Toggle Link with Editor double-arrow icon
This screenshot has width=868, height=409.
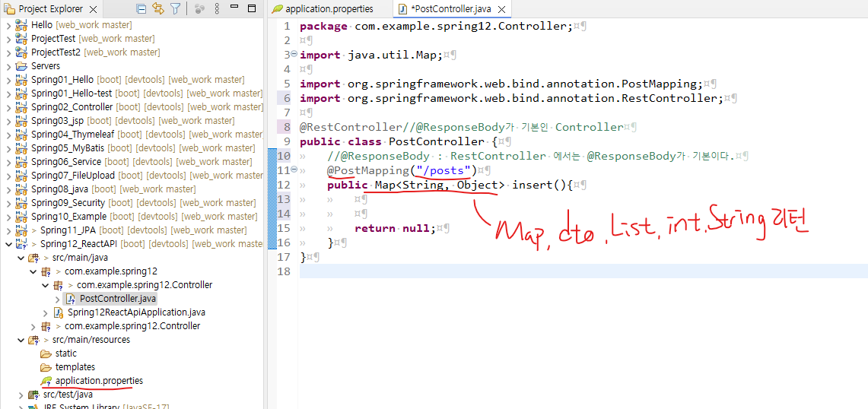tap(158, 9)
